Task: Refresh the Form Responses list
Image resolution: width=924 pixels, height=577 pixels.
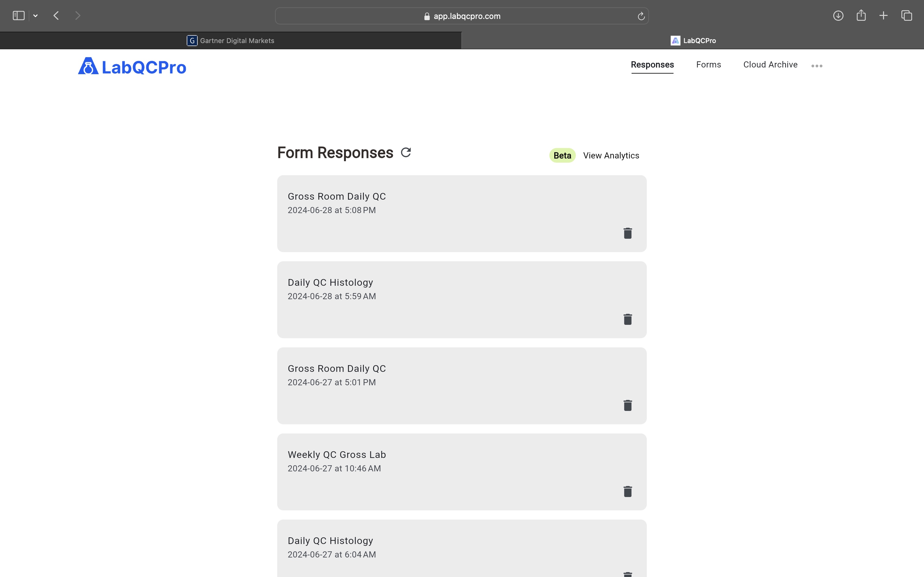Action: point(405,152)
